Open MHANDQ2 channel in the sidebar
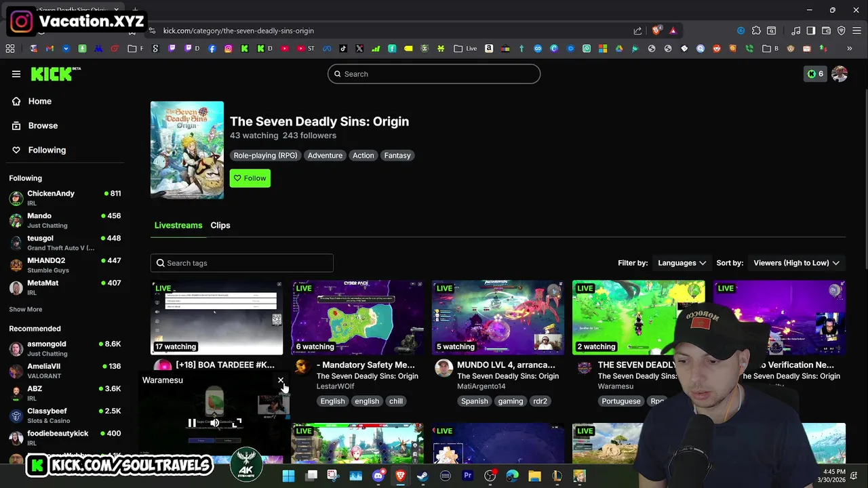The height and width of the screenshot is (488, 868). [65, 265]
